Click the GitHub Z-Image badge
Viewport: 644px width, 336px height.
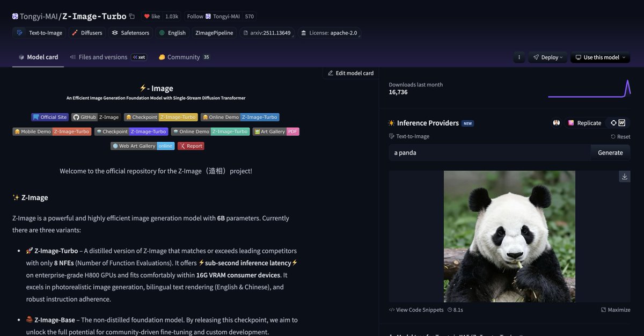tap(96, 117)
